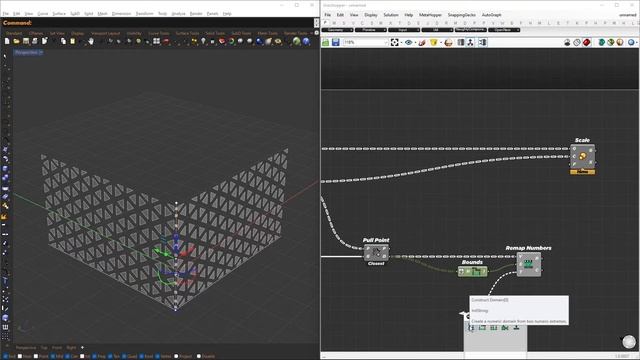Open the Solution menu in Grasshopper

[391, 15]
